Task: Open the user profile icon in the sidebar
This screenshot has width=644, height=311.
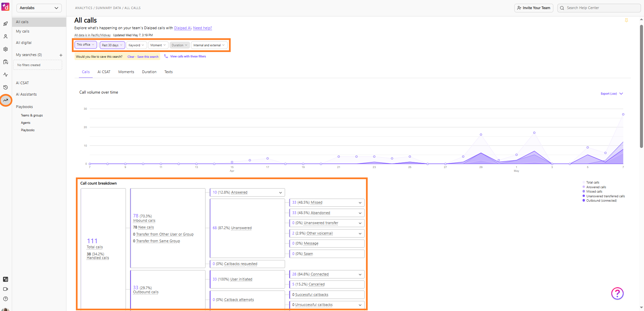Action: click(x=5, y=37)
